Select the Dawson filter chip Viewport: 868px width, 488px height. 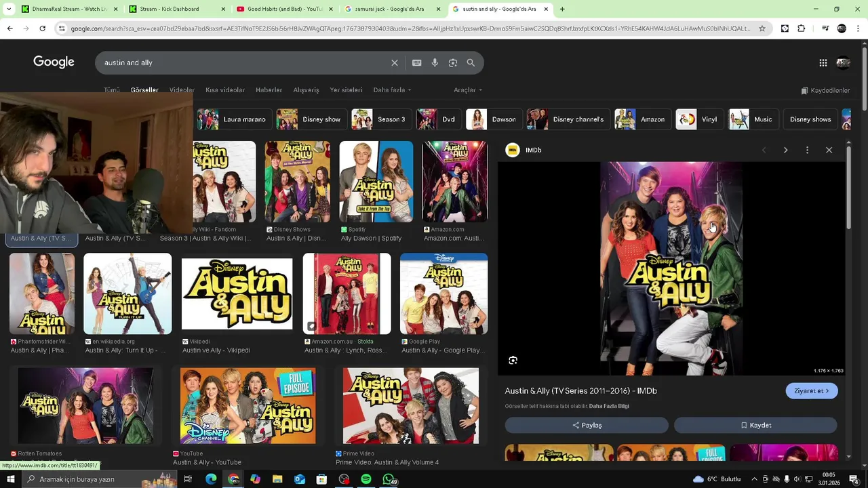pos(494,119)
